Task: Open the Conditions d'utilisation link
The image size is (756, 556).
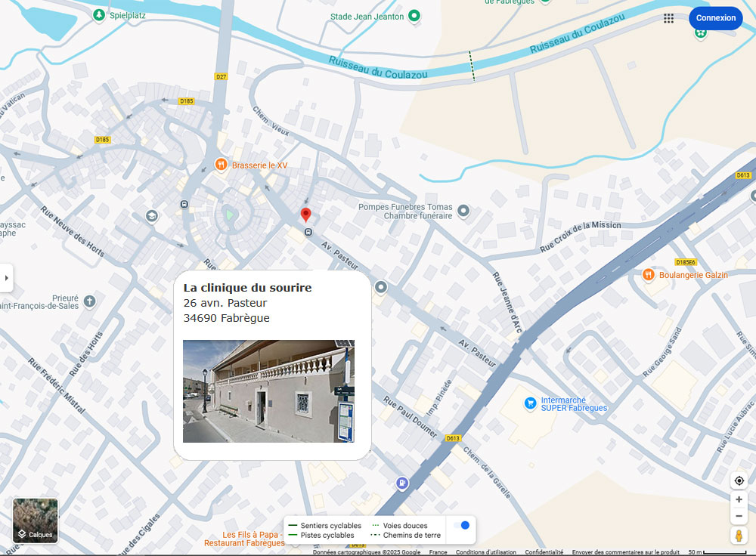Action: pyautogui.click(x=485, y=552)
